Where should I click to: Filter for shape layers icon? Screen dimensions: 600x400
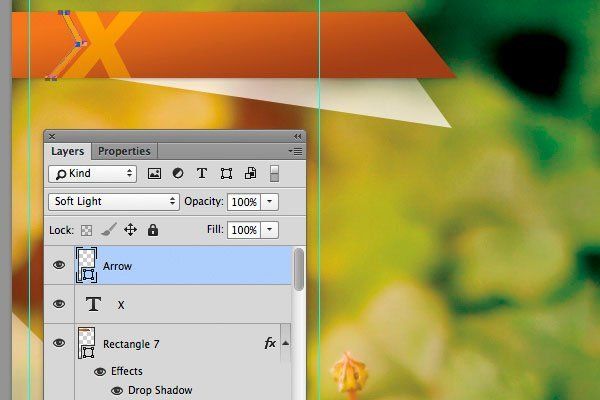[x=226, y=173]
